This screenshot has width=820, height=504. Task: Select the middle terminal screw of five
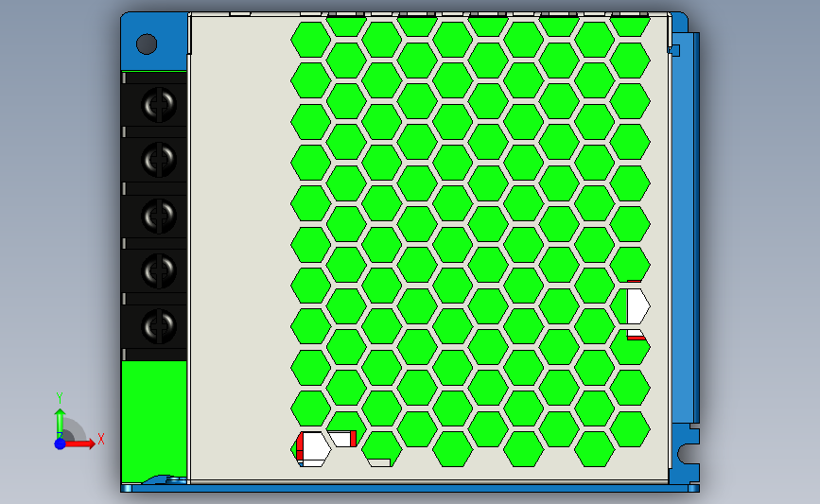tap(159, 216)
